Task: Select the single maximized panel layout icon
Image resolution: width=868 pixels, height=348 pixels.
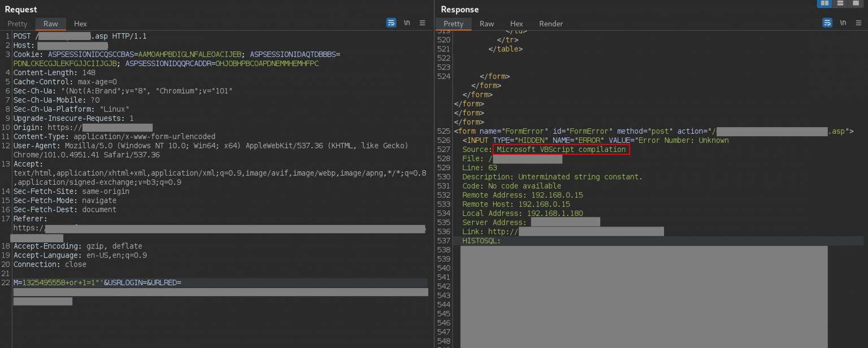Action: coord(856,4)
